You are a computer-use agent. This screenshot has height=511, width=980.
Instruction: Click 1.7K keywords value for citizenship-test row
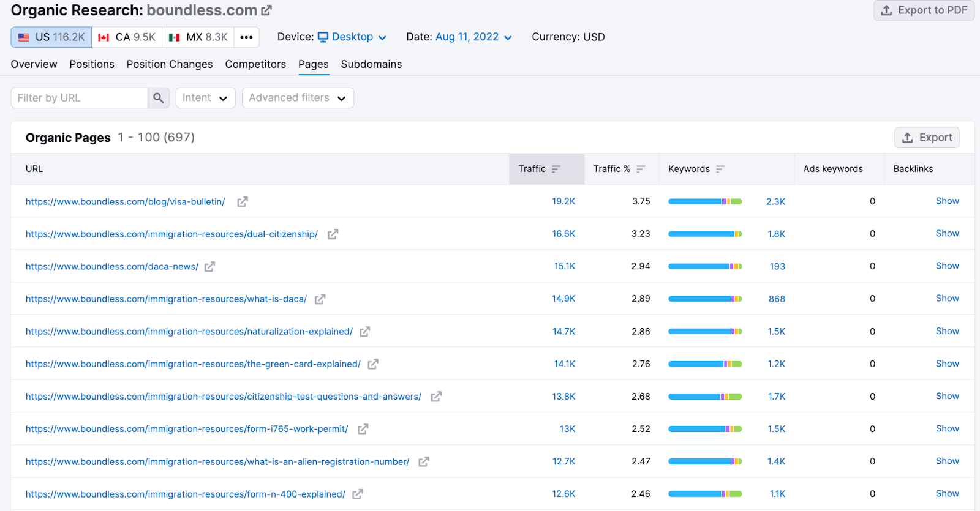[x=777, y=397]
